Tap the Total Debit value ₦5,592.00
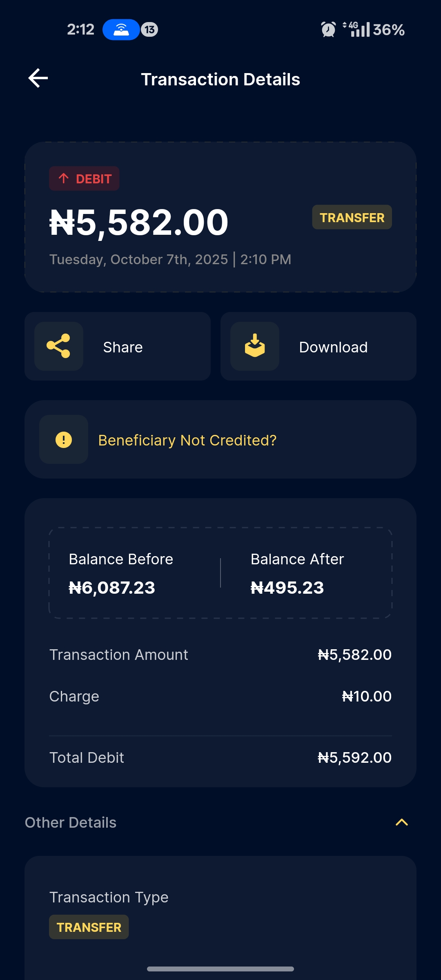The height and width of the screenshot is (980, 441). click(354, 758)
